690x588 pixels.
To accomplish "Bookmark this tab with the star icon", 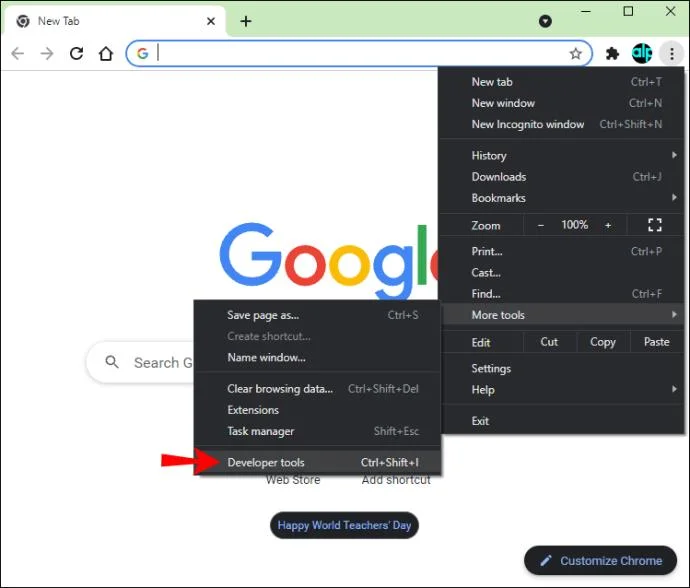I will tap(575, 54).
